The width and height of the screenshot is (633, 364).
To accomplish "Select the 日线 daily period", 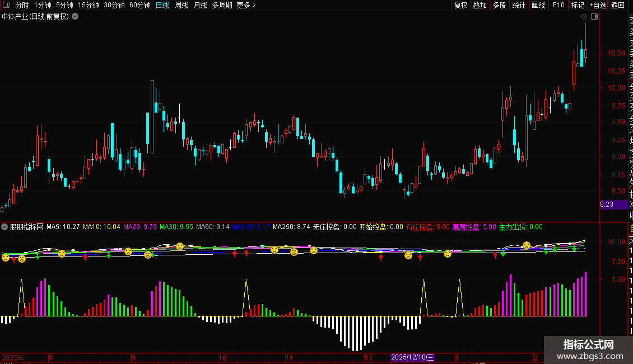I will tap(162, 5).
